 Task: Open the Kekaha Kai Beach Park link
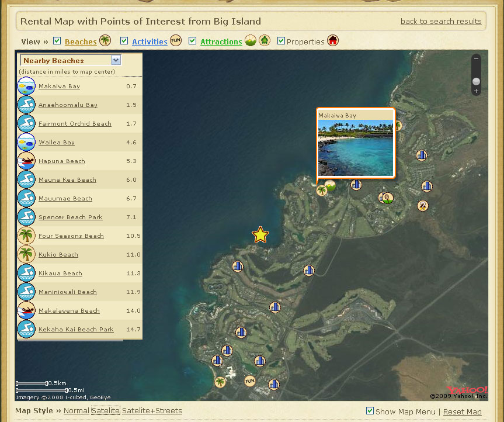[x=76, y=330]
